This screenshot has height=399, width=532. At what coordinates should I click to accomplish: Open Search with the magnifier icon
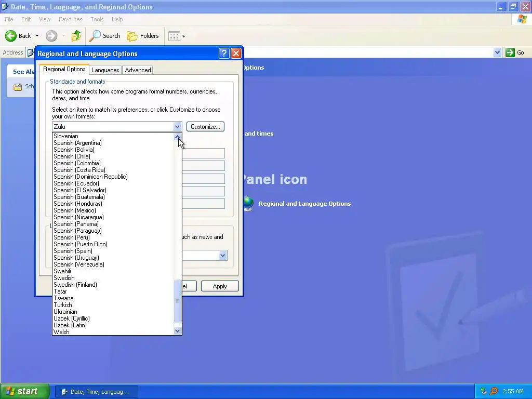pos(95,36)
